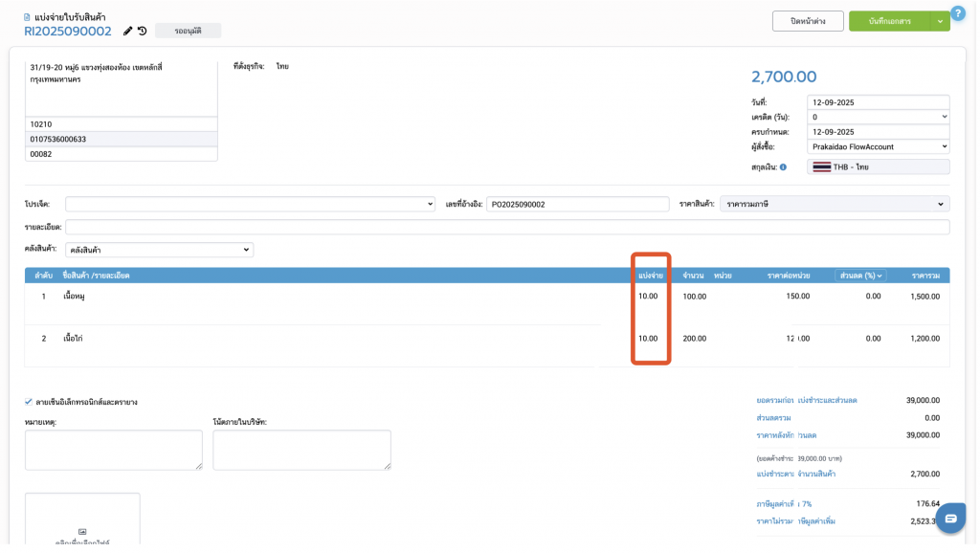Click the หมายเหตุ remarks text area
The width and height of the screenshot is (980, 553).
[x=113, y=450]
